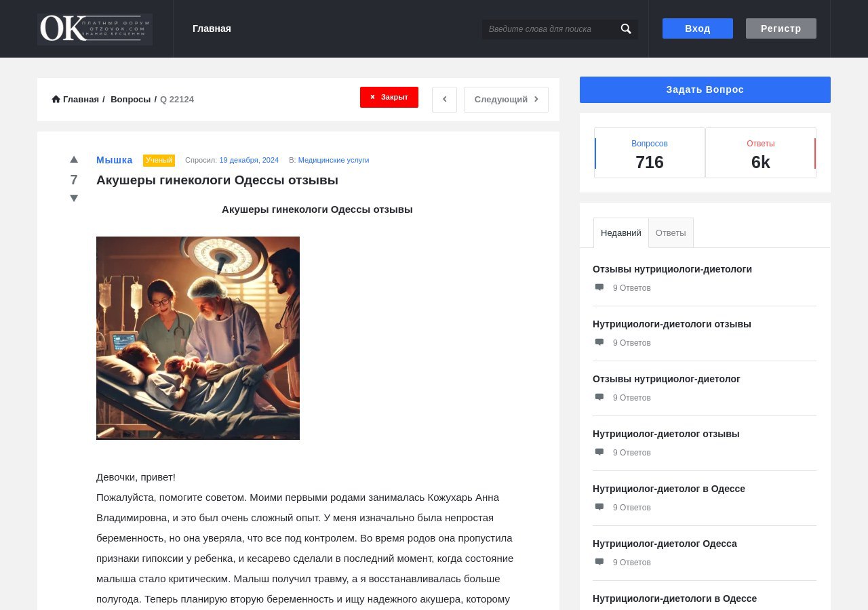Switch to the Ответы tab
868x610 pixels.
point(671,232)
